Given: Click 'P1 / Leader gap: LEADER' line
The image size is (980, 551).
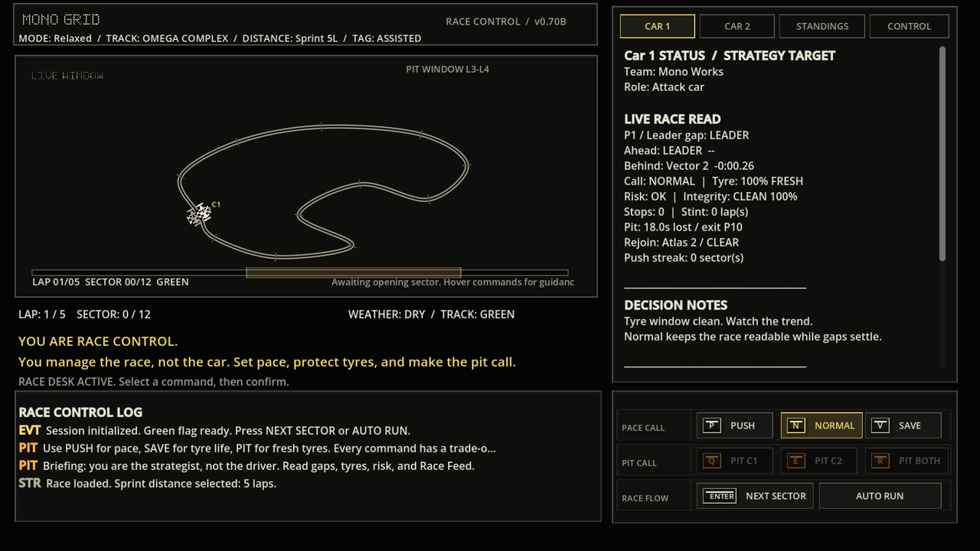Looking at the screenshot, I should pos(686,135).
